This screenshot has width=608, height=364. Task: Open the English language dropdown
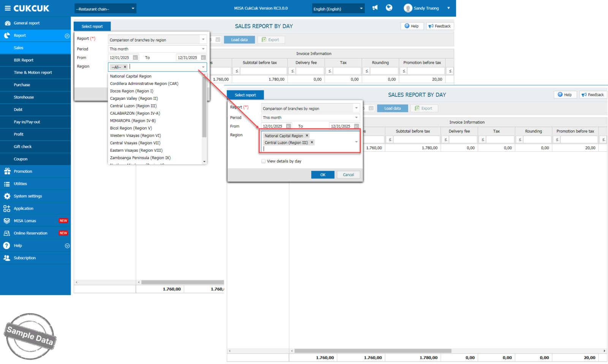click(338, 9)
